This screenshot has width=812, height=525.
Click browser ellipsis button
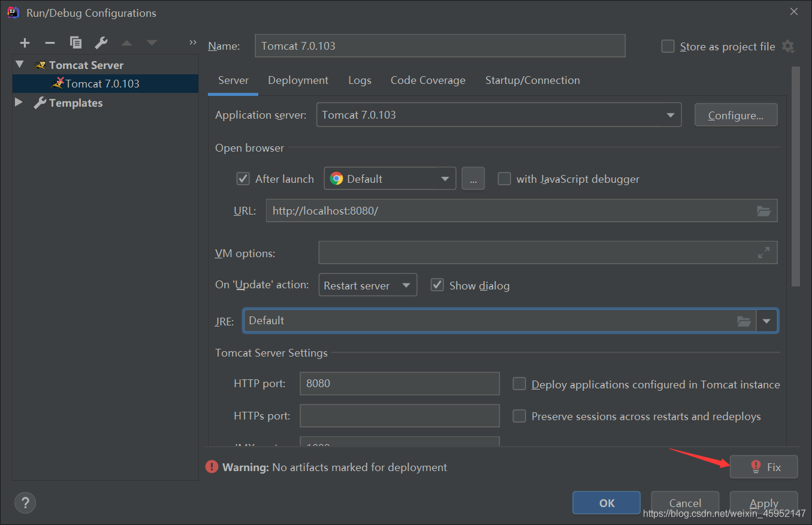tap(473, 179)
